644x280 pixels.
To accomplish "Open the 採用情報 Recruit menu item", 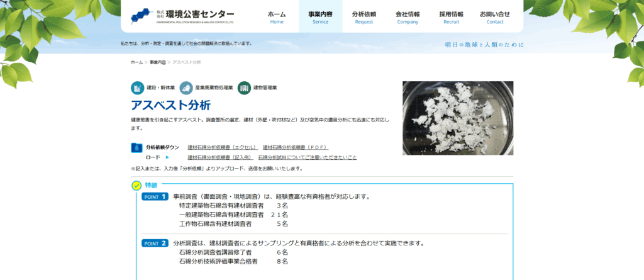I will (x=451, y=17).
